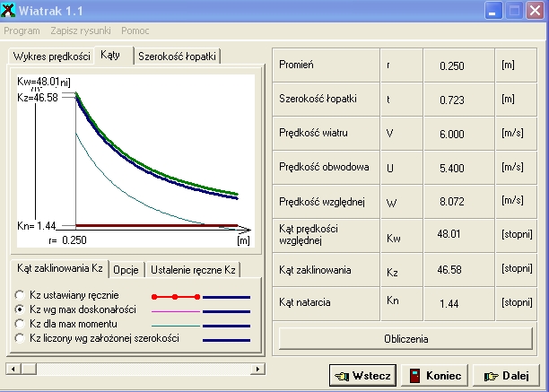Open the 'Zapisz rysunki' menu

[x=82, y=30]
